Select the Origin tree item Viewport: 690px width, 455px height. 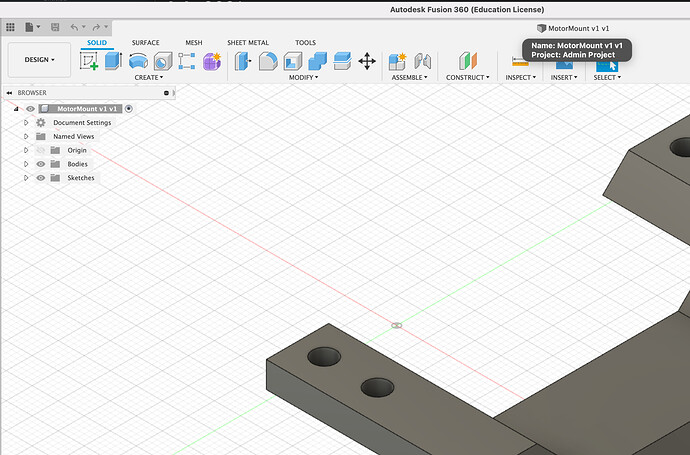[x=77, y=150]
